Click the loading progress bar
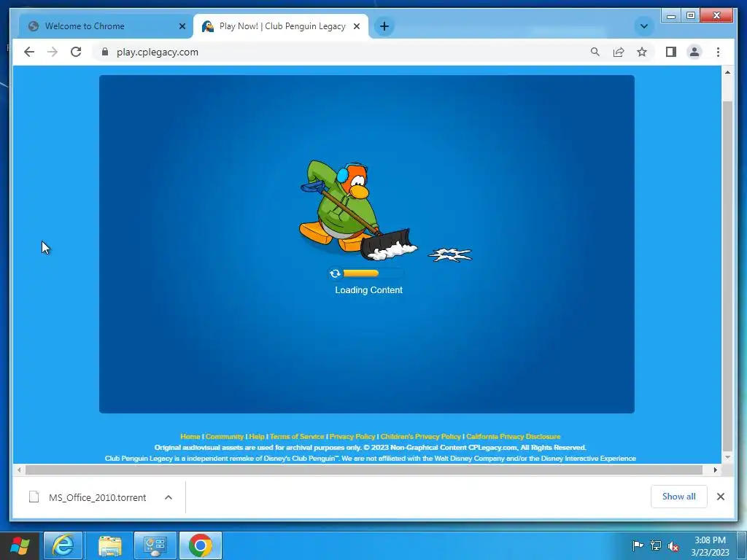 tap(373, 273)
